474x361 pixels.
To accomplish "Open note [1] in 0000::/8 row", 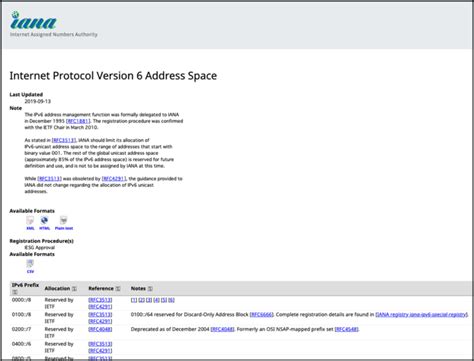I will click(x=134, y=300).
